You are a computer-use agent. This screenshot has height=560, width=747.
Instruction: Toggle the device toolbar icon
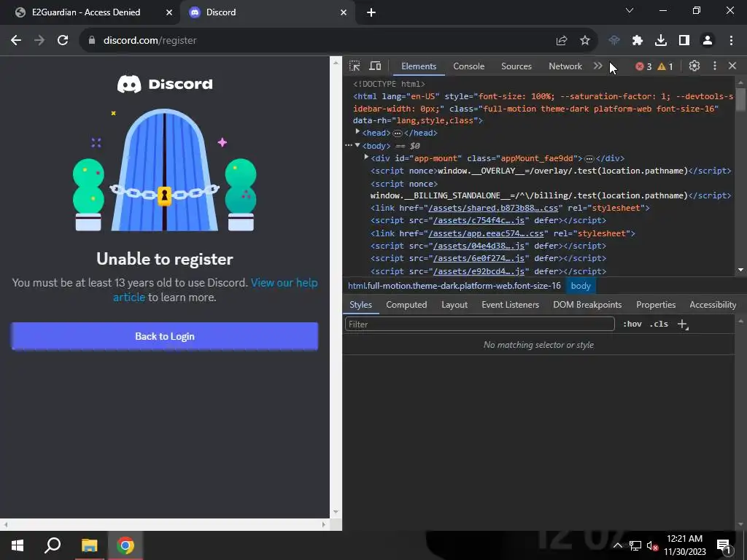coord(376,66)
